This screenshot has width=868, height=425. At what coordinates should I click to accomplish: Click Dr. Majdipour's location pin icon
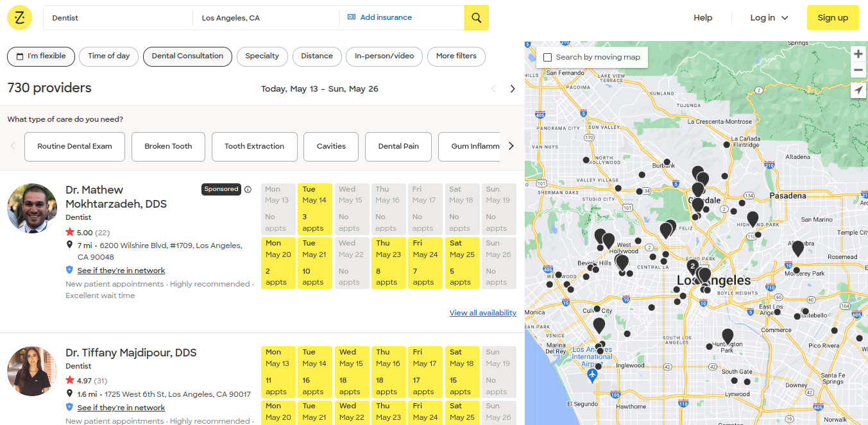point(69,394)
